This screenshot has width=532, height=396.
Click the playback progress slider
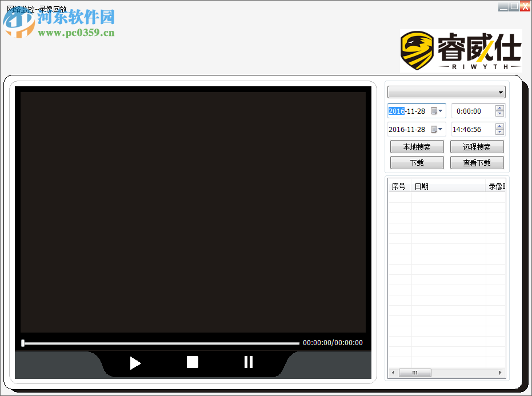pyautogui.click(x=160, y=342)
